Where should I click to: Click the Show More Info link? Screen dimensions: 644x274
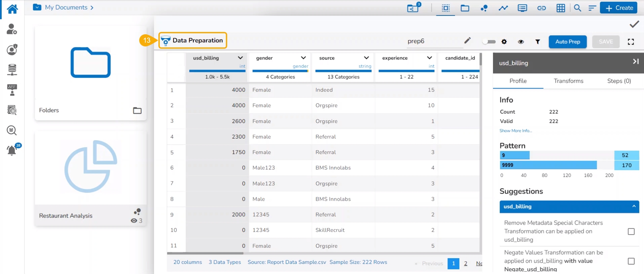click(515, 131)
